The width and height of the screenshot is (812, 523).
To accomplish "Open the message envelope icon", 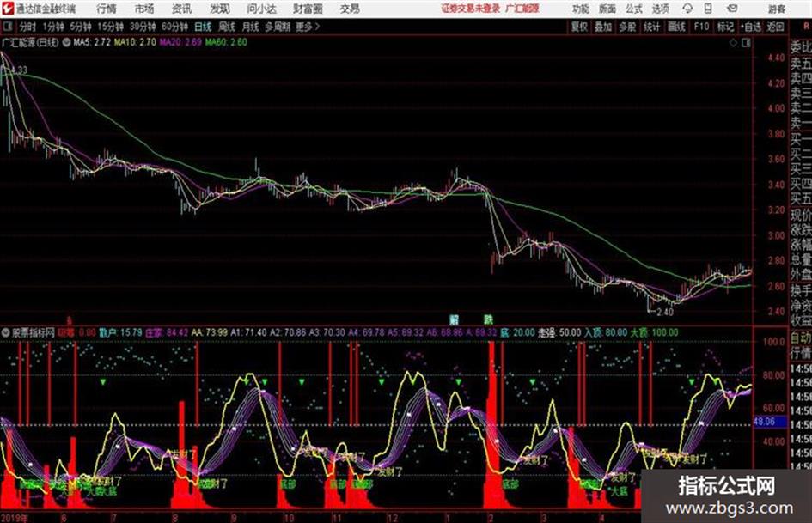I will [732, 9].
